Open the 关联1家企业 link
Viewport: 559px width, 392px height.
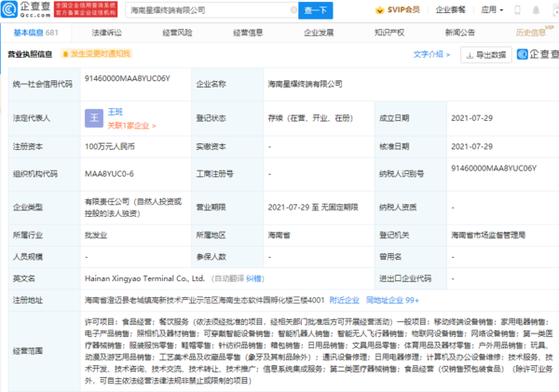tap(131, 126)
